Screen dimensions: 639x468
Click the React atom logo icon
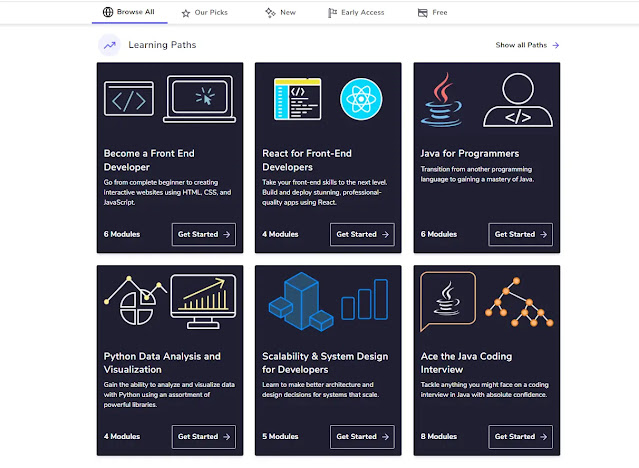[361, 99]
